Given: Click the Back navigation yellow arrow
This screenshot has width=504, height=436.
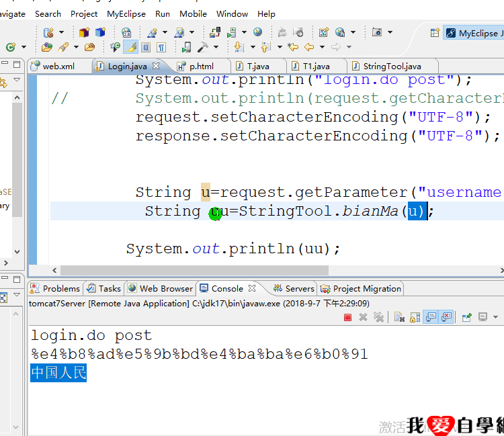Looking at the screenshot, I should [309, 47].
